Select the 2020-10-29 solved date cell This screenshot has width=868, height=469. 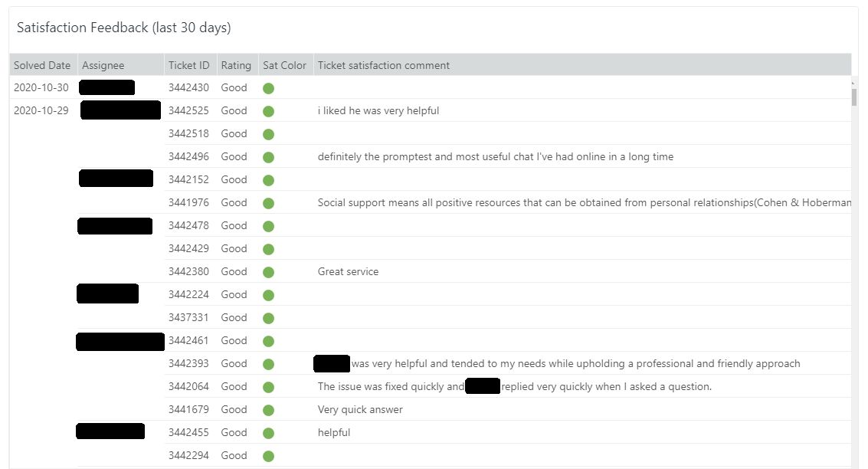(41, 110)
